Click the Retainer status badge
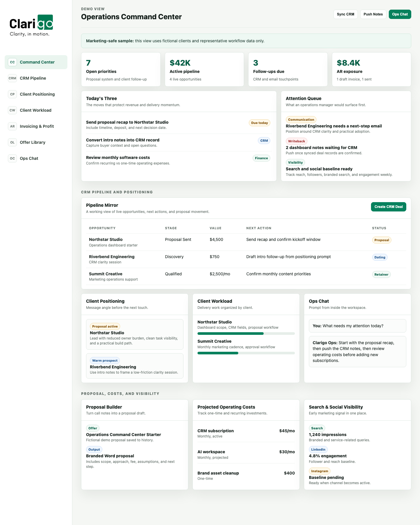The width and height of the screenshot is (420, 525). coord(381,274)
